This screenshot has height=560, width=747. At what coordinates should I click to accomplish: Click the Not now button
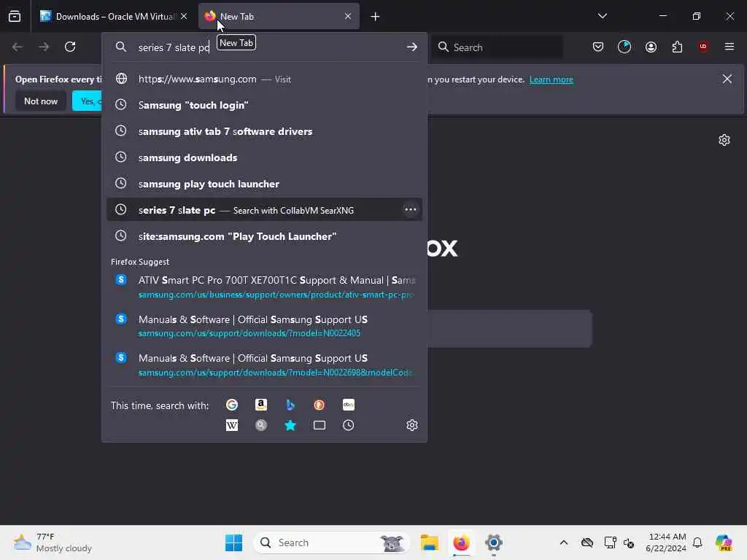click(x=41, y=101)
